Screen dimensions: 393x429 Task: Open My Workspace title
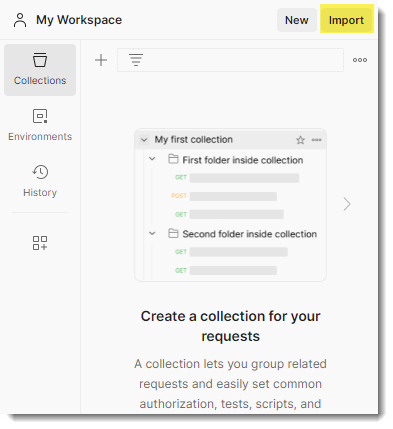click(79, 20)
